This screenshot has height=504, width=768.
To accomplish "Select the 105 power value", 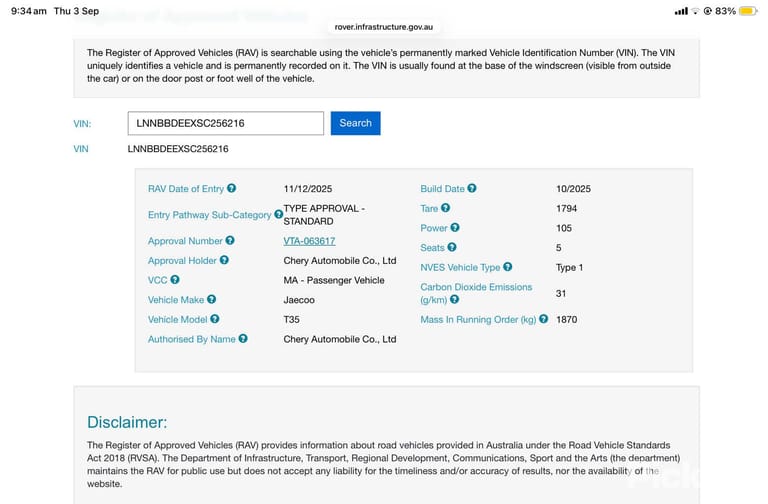I will 564,228.
